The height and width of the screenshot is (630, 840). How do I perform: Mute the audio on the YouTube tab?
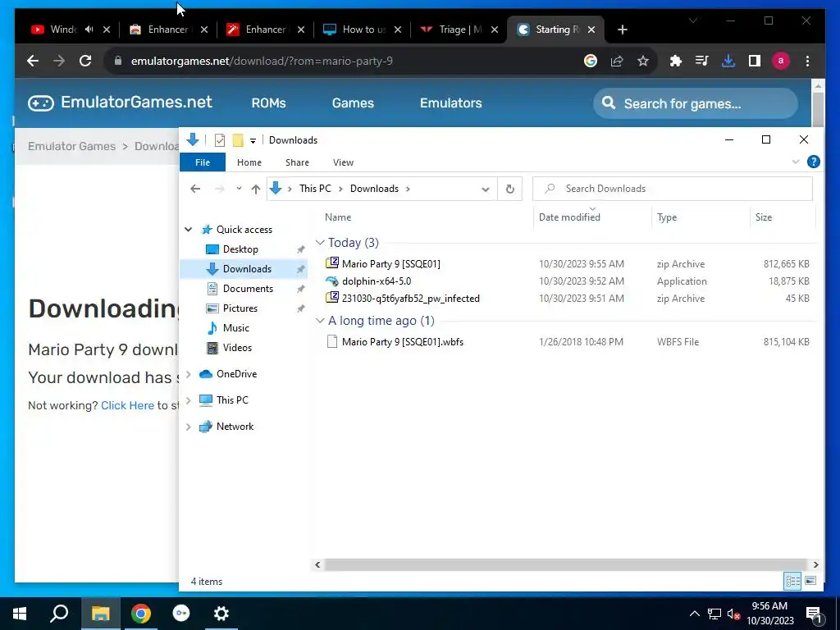point(89,30)
